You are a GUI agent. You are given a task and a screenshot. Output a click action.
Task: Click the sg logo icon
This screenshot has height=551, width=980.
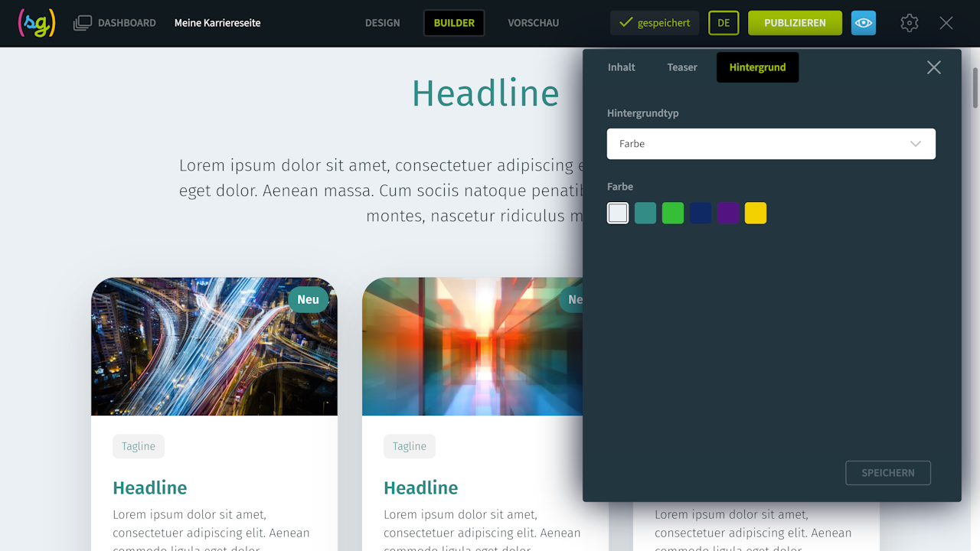click(37, 23)
